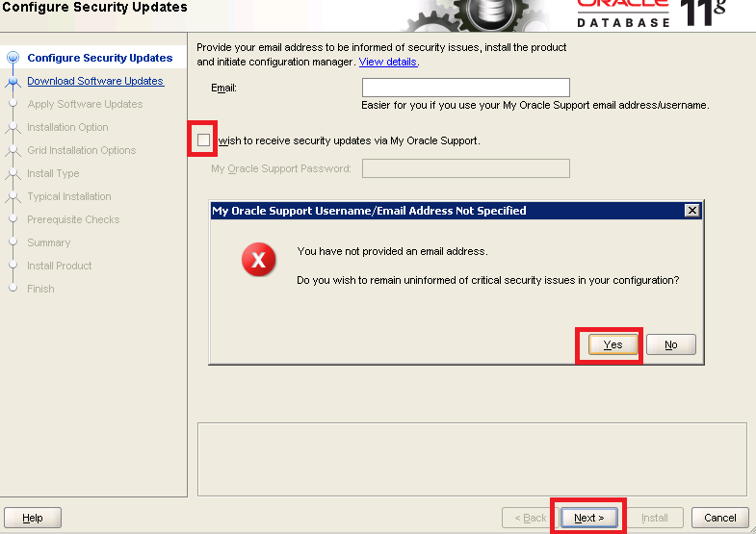Tick the receive security updates checkbox
The height and width of the screenshot is (534, 756).
pyautogui.click(x=203, y=140)
